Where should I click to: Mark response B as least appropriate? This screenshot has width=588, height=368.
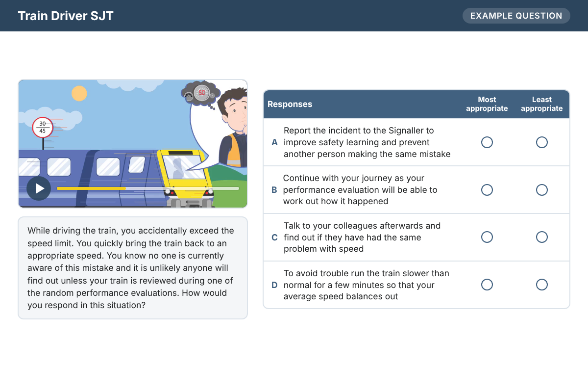tap(542, 190)
